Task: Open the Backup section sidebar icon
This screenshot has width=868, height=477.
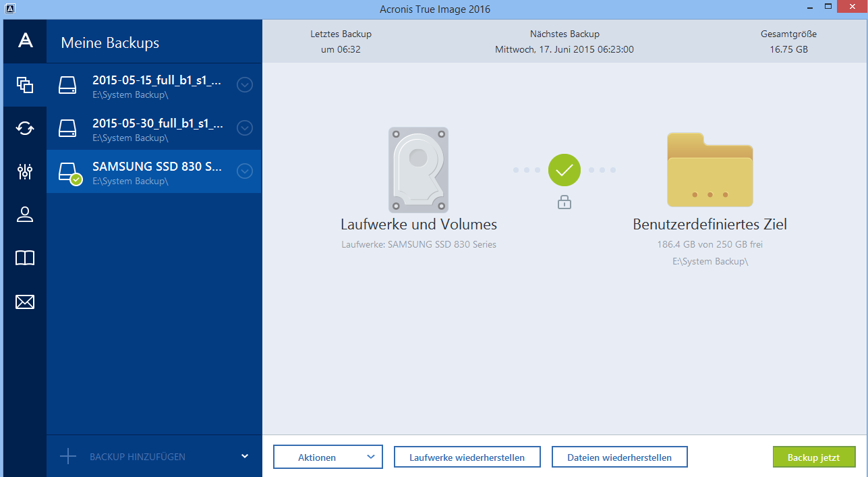Action: (25, 85)
